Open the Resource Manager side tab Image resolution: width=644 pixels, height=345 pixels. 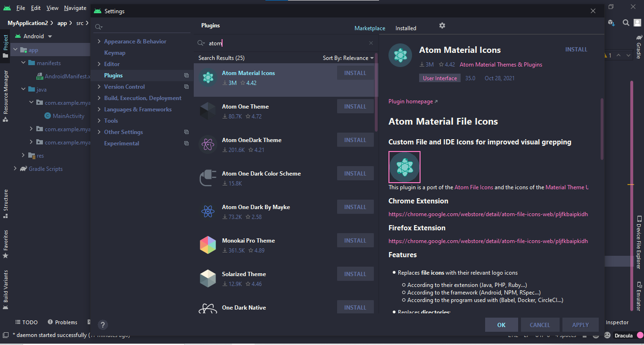pyautogui.click(x=6, y=96)
